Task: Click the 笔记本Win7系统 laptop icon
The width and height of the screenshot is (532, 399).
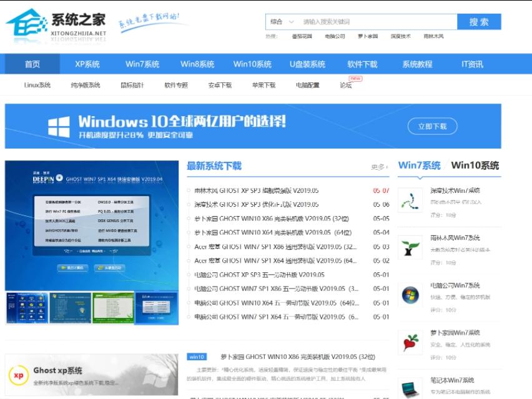Action: coord(410,389)
